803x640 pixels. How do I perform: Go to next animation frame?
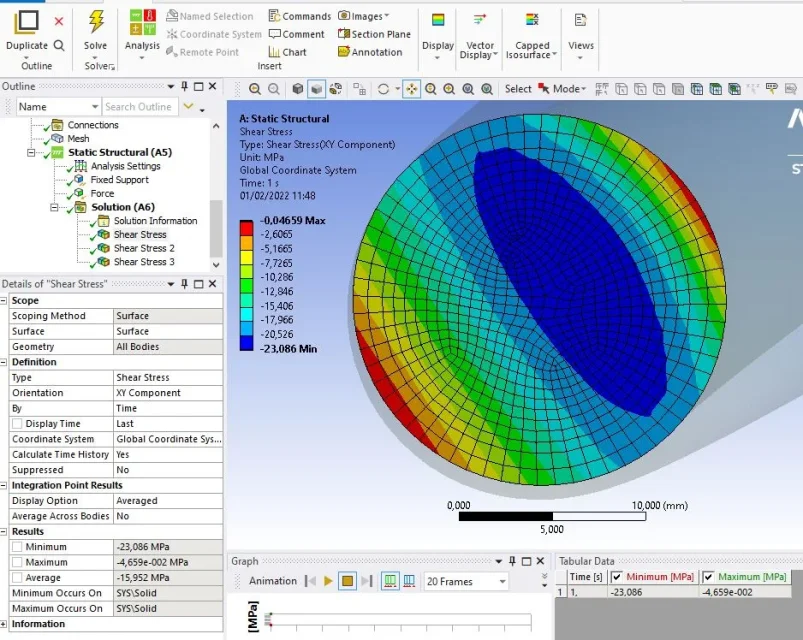coord(367,581)
